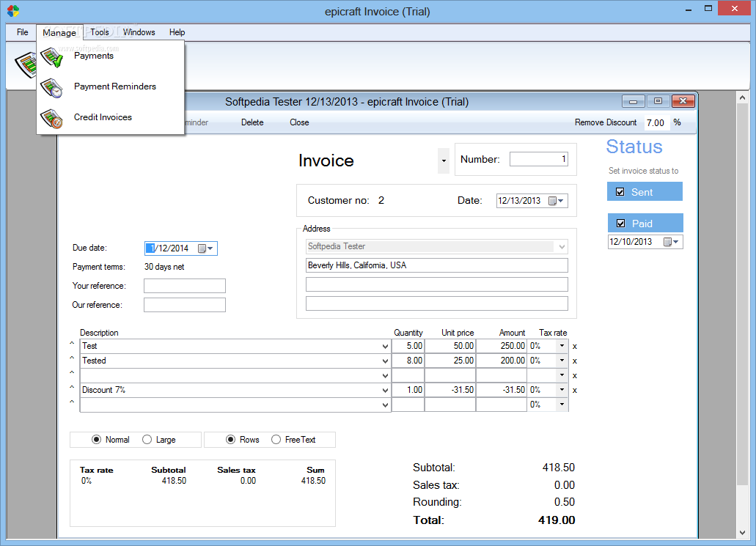The image size is (756, 546).
Task: Move the Discount 7% row up
Action: (72, 388)
